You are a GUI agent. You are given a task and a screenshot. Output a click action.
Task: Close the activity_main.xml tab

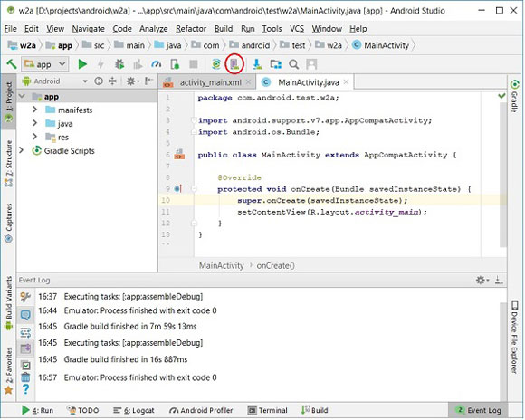click(x=248, y=82)
